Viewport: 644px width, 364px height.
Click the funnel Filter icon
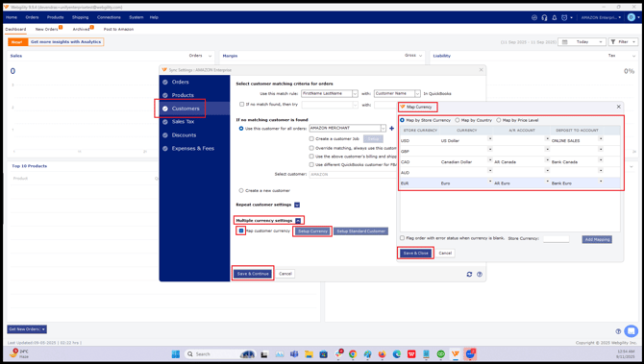[613, 42]
